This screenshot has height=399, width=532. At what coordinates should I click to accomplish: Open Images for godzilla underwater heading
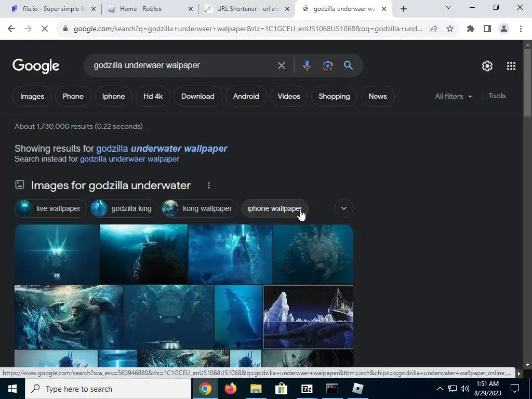[111, 185]
